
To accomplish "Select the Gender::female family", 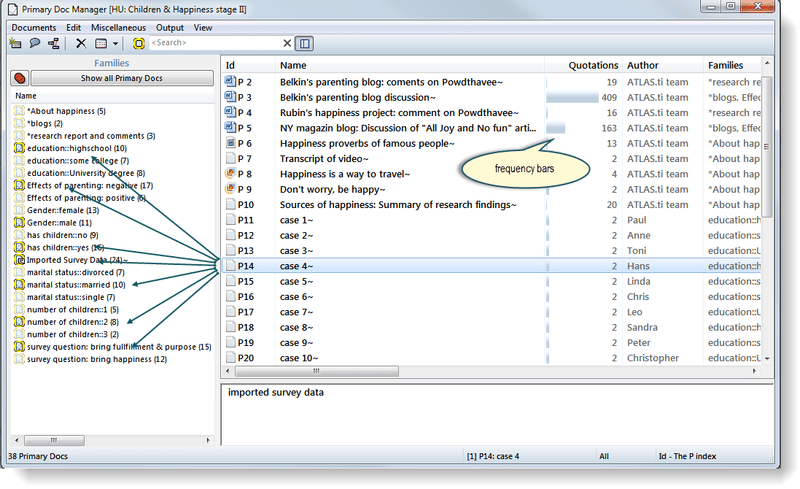I will tap(62, 210).
